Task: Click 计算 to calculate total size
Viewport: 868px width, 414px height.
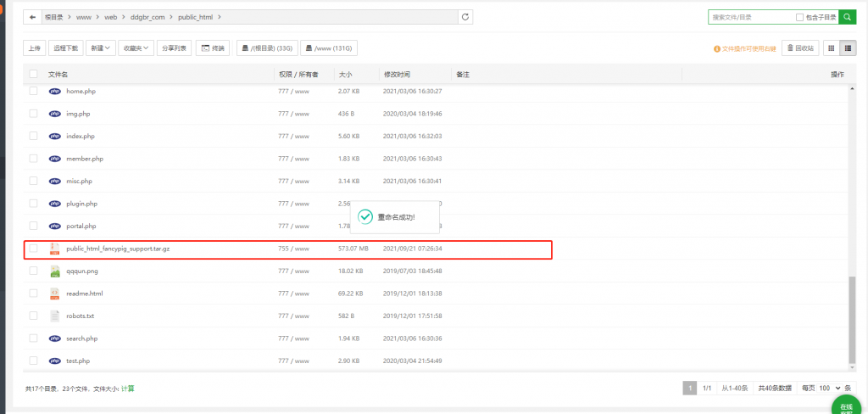Action: (128, 389)
